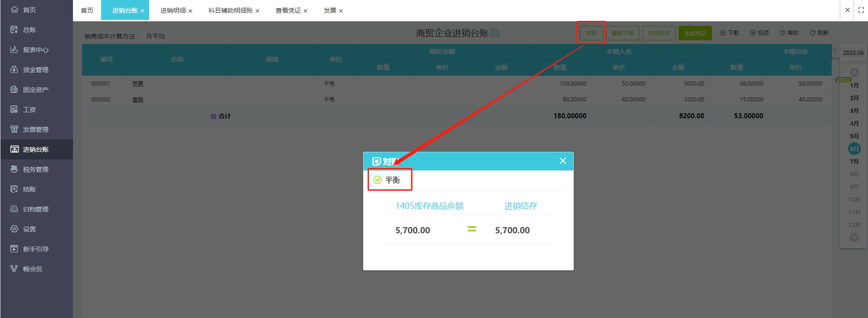
Task: Click the 1405库存商品余额 link in dialog
Action: coord(429,206)
